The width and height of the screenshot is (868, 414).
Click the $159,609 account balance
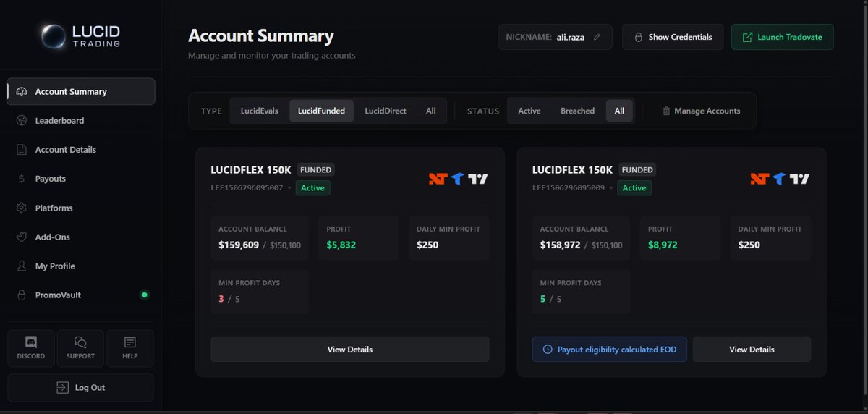point(239,245)
